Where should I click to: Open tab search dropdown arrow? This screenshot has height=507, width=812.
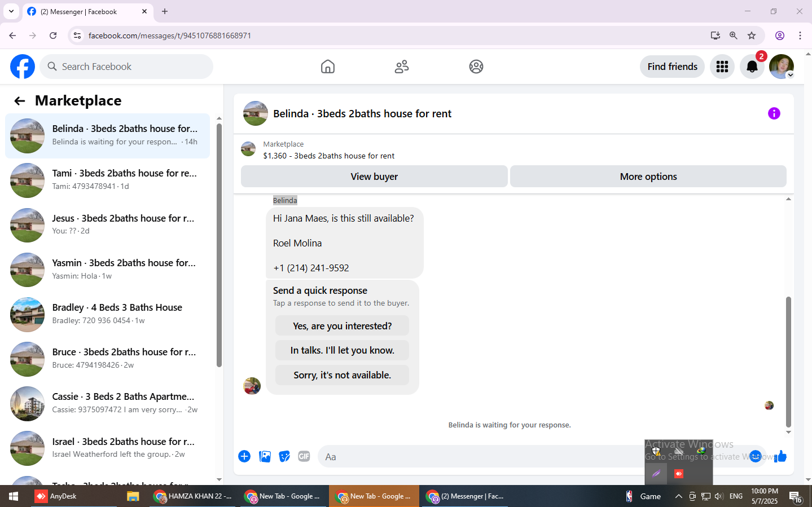tap(11, 11)
